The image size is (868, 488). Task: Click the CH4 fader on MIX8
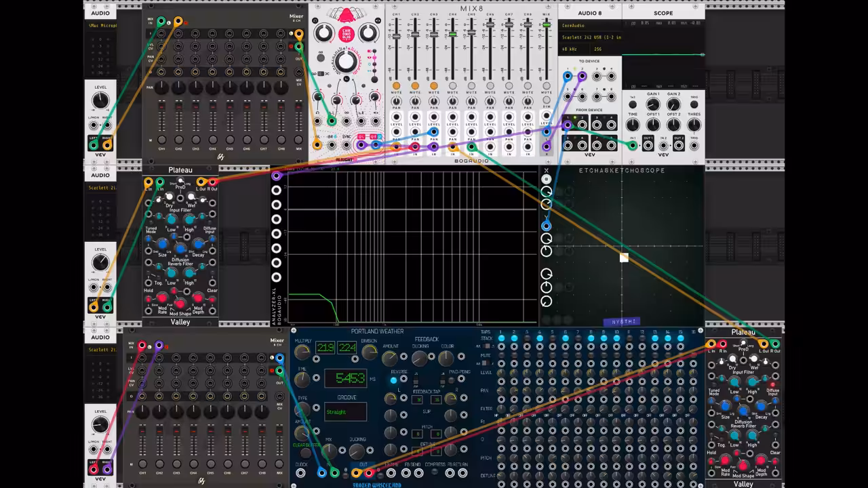pyautogui.click(x=452, y=33)
